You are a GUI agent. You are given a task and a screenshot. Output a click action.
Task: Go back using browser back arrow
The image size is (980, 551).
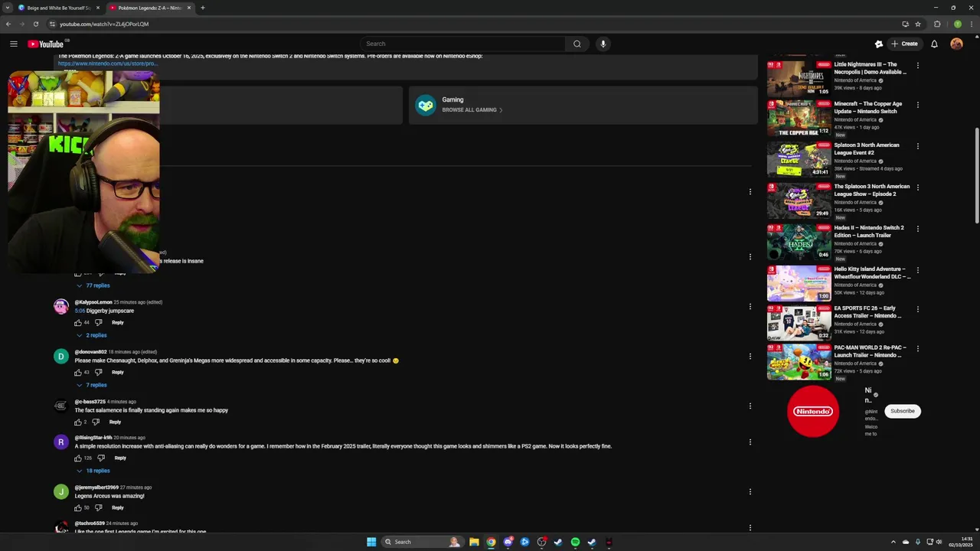click(x=8, y=24)
